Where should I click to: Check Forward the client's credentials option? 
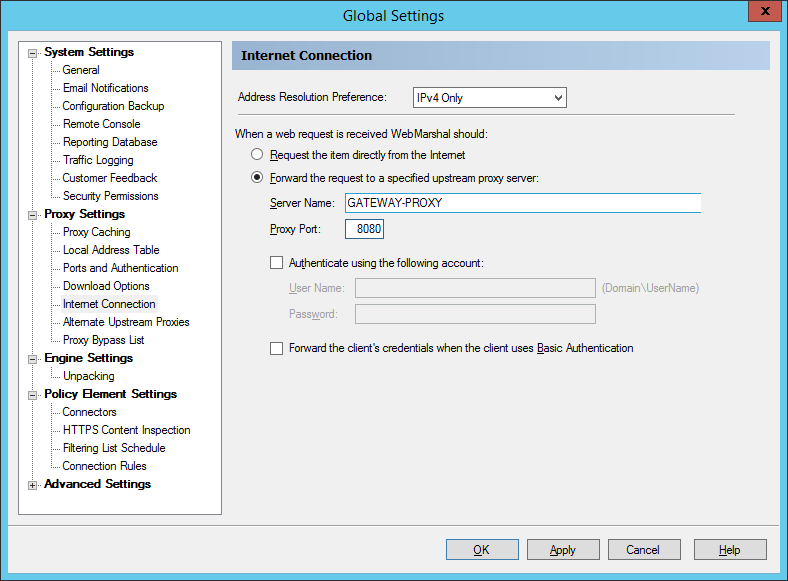click(x=277, y=349)
